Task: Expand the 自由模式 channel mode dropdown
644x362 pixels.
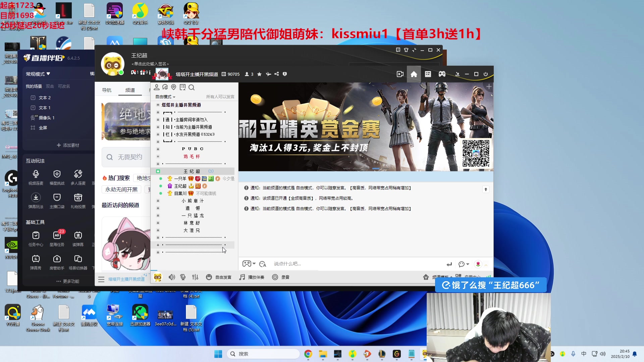Action: point(165,97)
